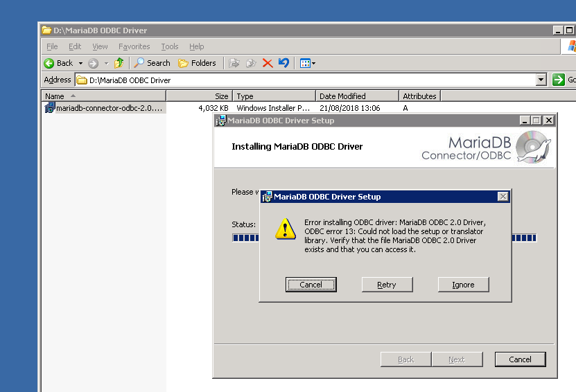576x392 pixels.
Task: Click the blue Undo arrow icon
Action: (283, 63)
